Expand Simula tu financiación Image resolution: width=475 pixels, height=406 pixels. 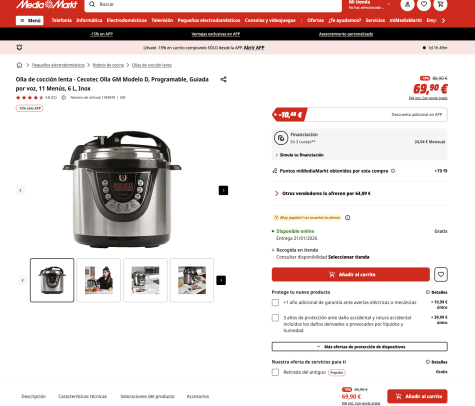click(x=299, y=155)
